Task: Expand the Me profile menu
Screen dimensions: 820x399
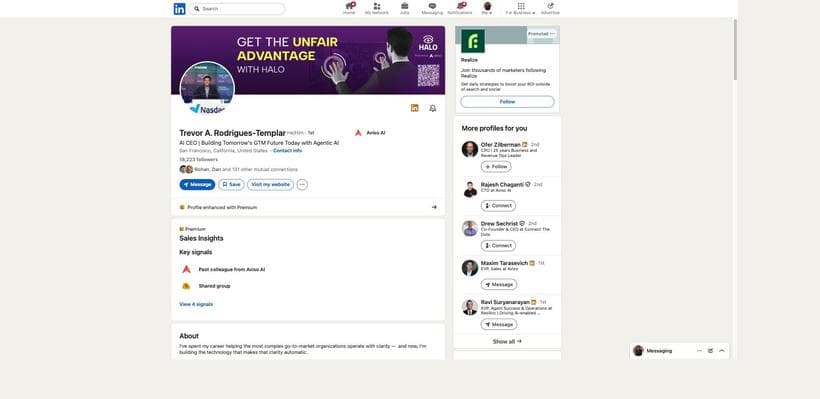Action: [487, 8]
